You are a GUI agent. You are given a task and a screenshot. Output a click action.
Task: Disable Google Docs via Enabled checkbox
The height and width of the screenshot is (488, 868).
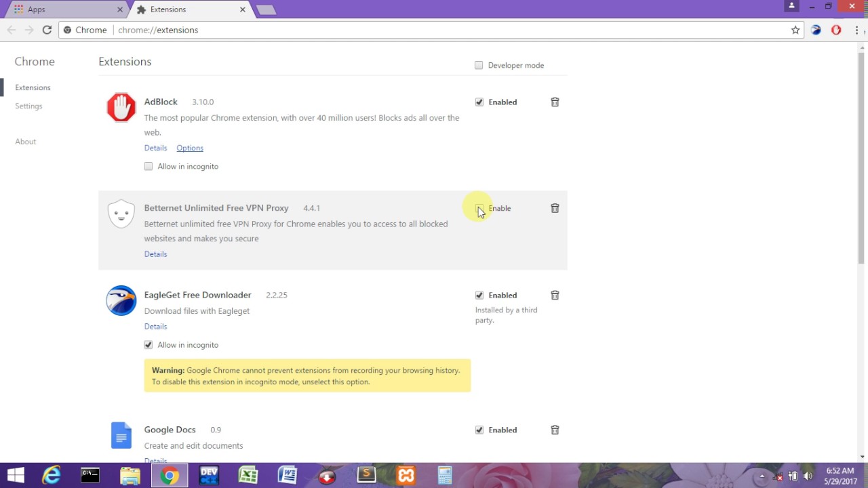pos(479,430)
